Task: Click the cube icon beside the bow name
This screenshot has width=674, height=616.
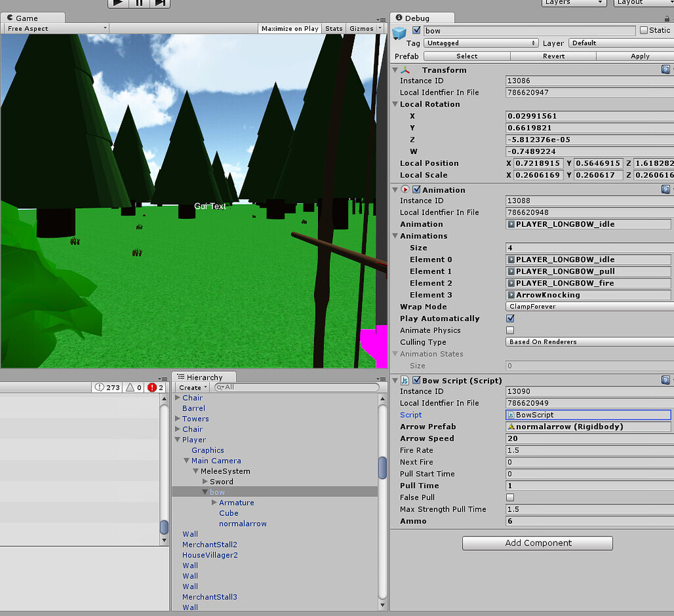Action: [x=401, y=30]
